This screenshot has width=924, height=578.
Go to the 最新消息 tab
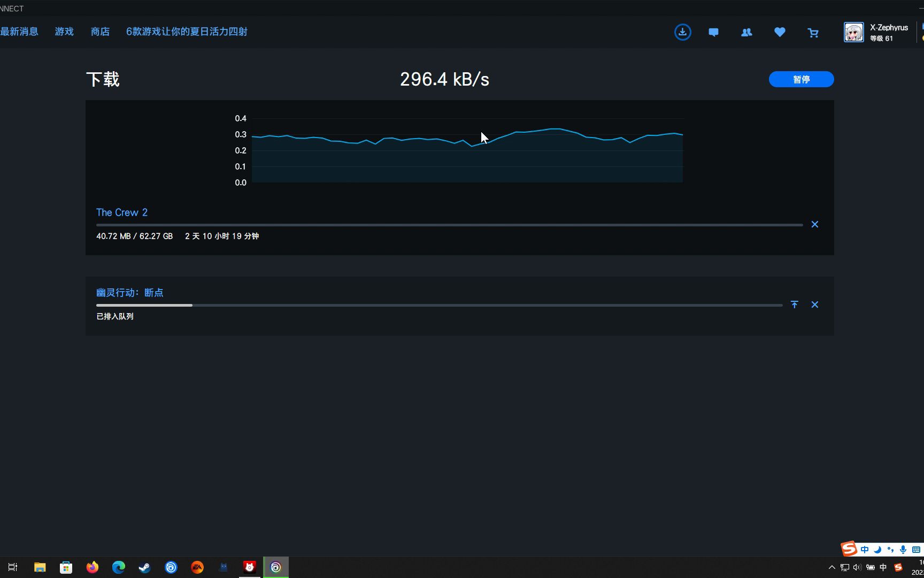point(19,32)
